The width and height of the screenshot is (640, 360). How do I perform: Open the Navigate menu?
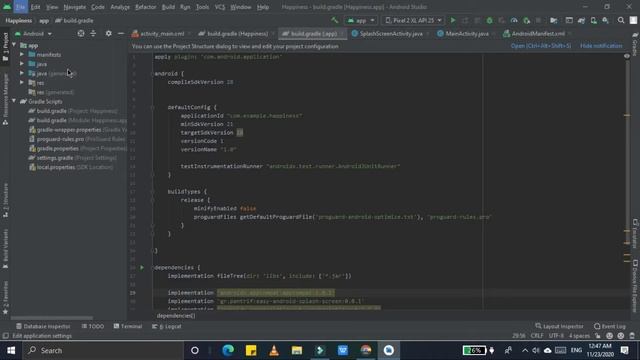(75, 7)
